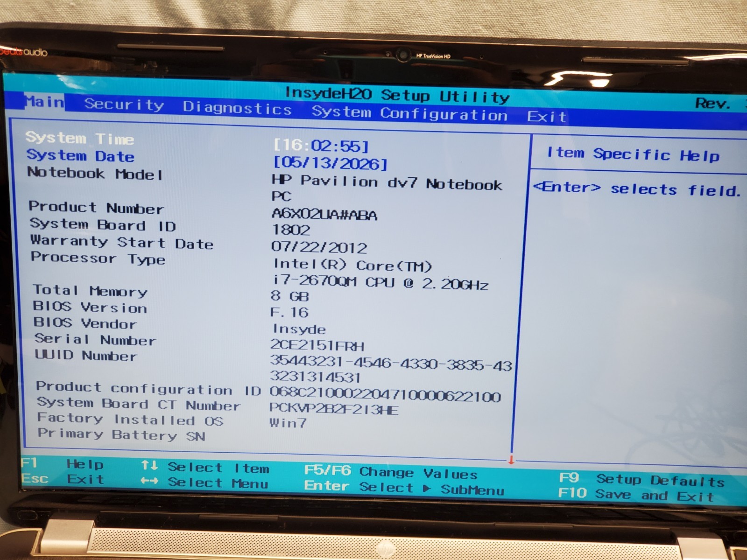Click HP Pavilion dv7 Notebook text
The height and width of the screenshot is (560, 747).
pos(387,182)
